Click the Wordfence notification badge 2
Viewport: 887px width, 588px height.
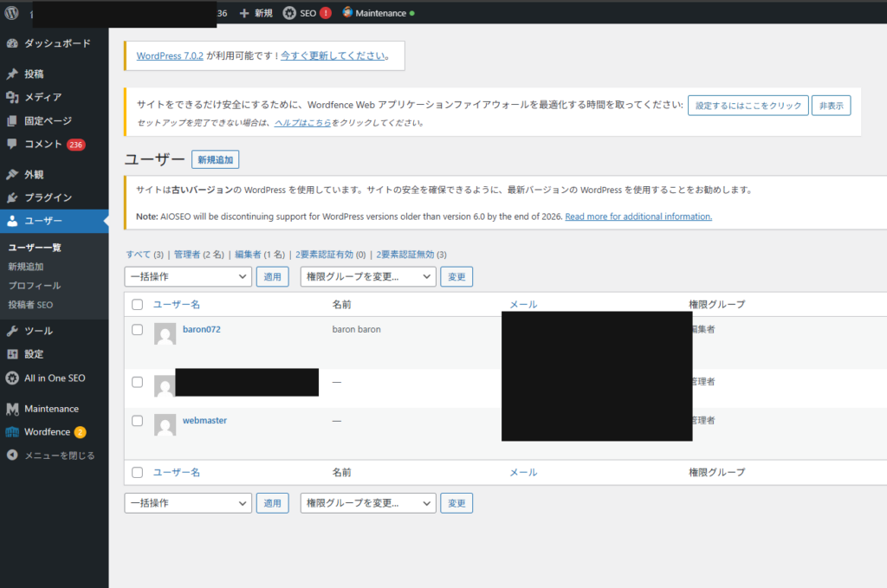point(81,432)
